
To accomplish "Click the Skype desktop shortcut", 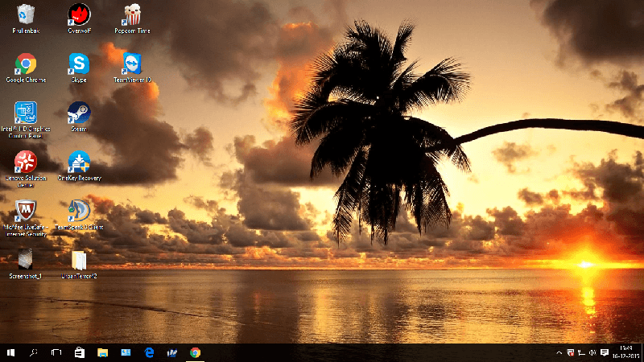I will pos(79,64).
